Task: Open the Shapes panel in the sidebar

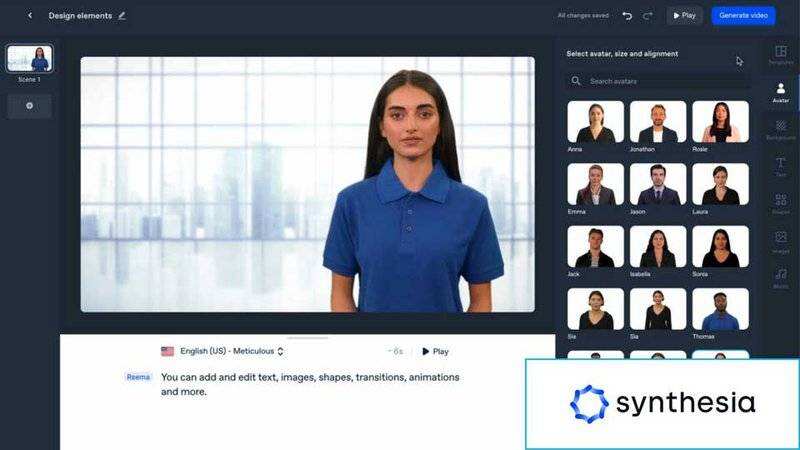Action: (x=781, y=204)
